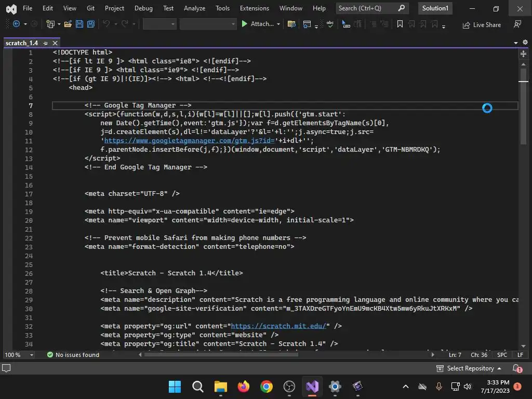Viewport: 532px width, 399px height.
Task: Open the active files dropdown arrow near gear
Action: [516, 43]
